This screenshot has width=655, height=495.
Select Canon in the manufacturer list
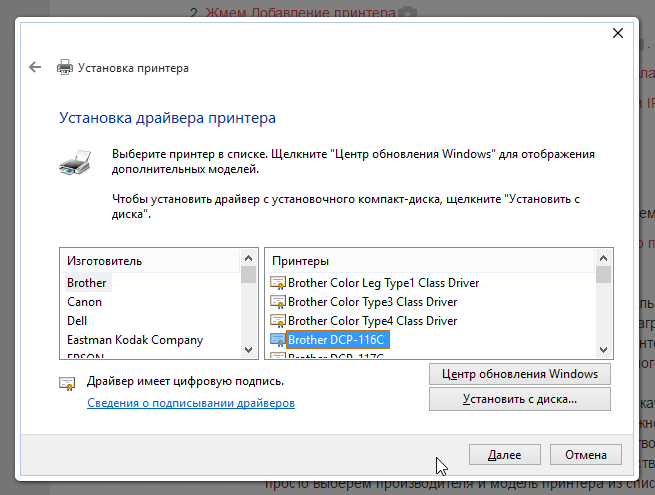84,302
